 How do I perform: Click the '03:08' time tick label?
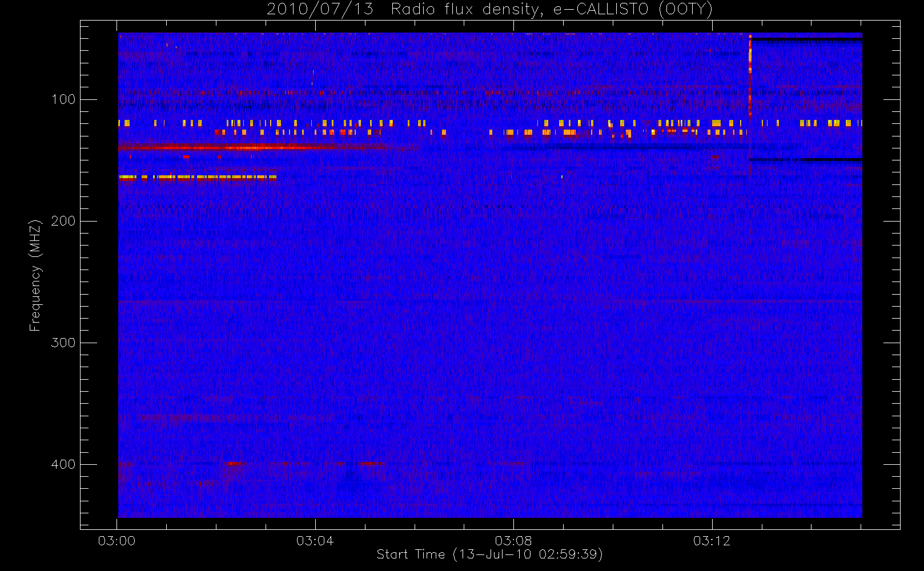pos(513,541)
